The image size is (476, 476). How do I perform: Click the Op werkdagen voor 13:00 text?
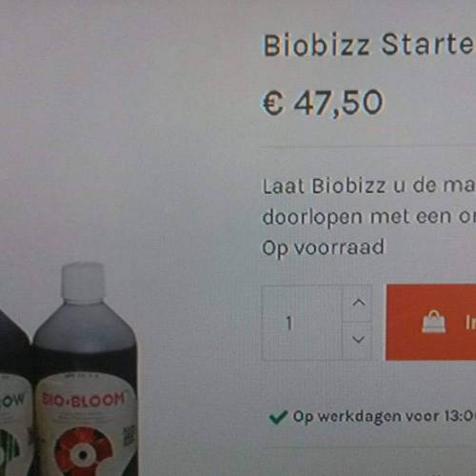click(x=385, y=417)
